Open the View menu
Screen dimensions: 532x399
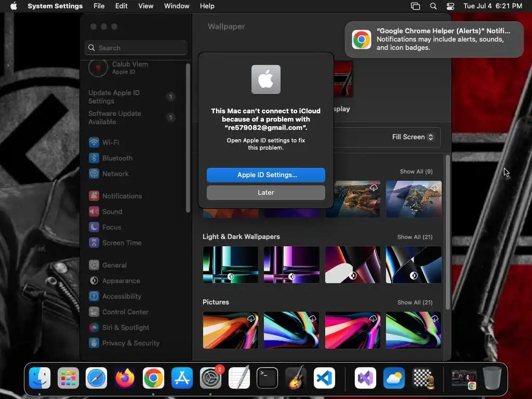pos(145,6)
